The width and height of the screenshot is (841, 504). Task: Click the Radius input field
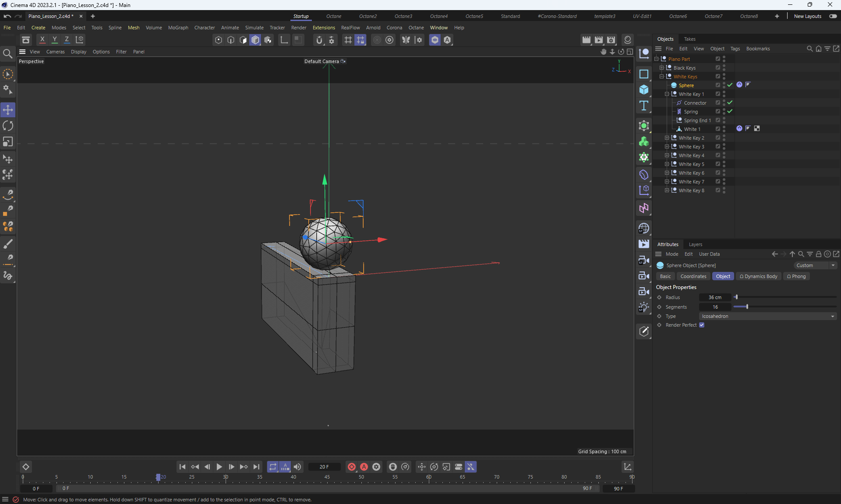715,297
